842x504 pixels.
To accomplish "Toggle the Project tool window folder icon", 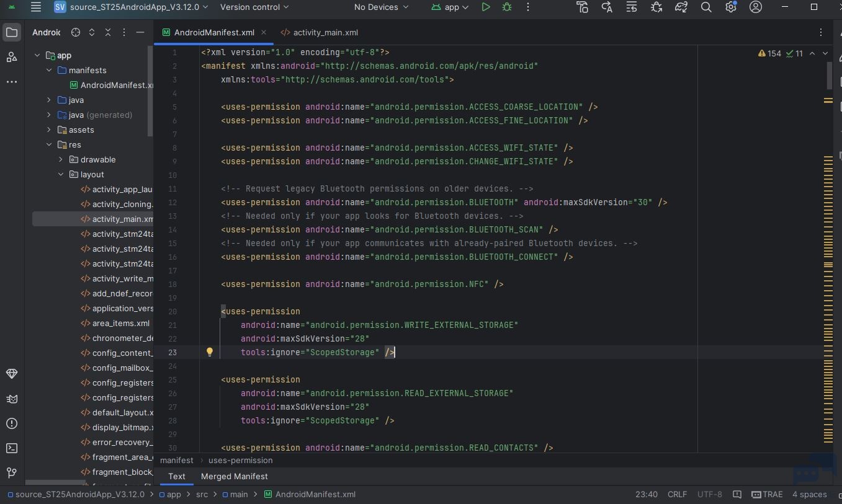I will coord(11,32).
